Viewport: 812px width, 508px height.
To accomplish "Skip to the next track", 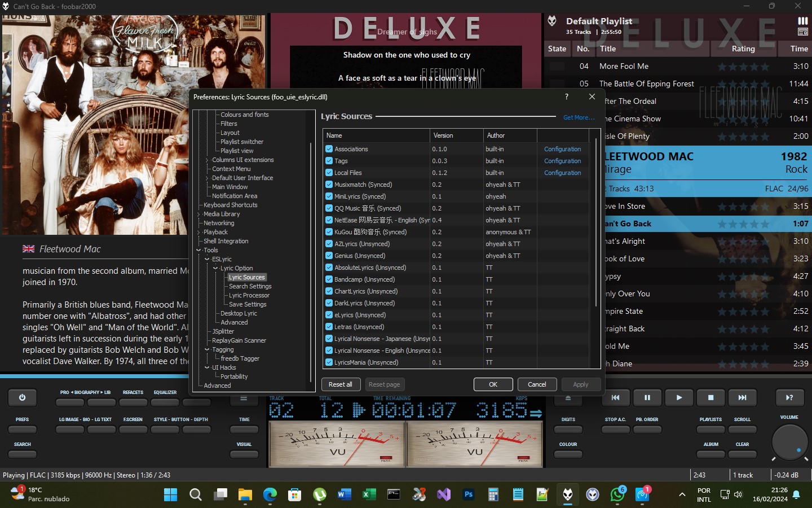I will click(x=742, y=397).
